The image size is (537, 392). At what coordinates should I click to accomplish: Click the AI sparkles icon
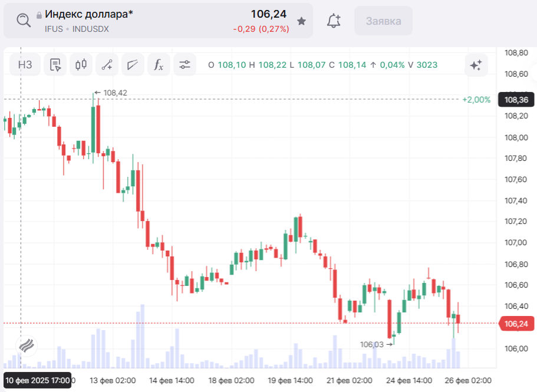tap(476, 65)
